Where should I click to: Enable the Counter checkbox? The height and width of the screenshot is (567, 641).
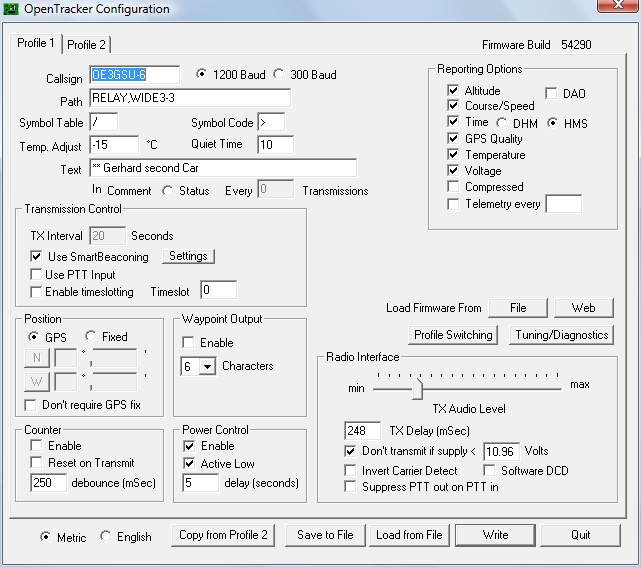pos(36,445)
